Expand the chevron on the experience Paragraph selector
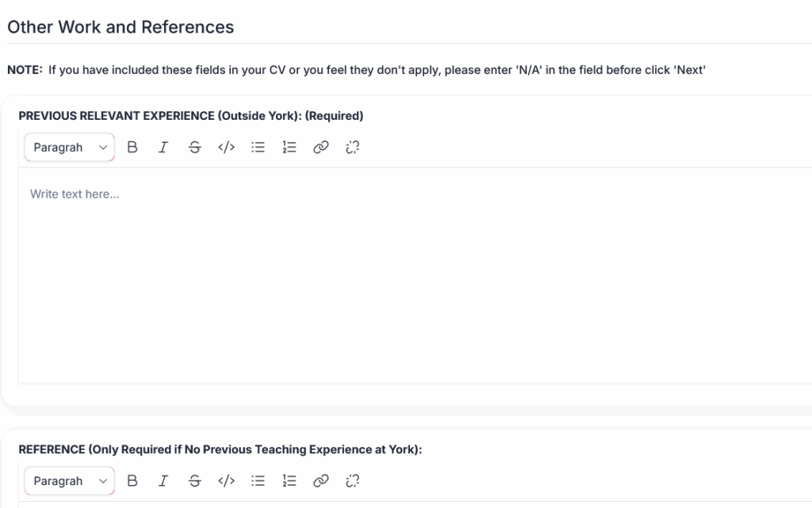 click(102, 147)
